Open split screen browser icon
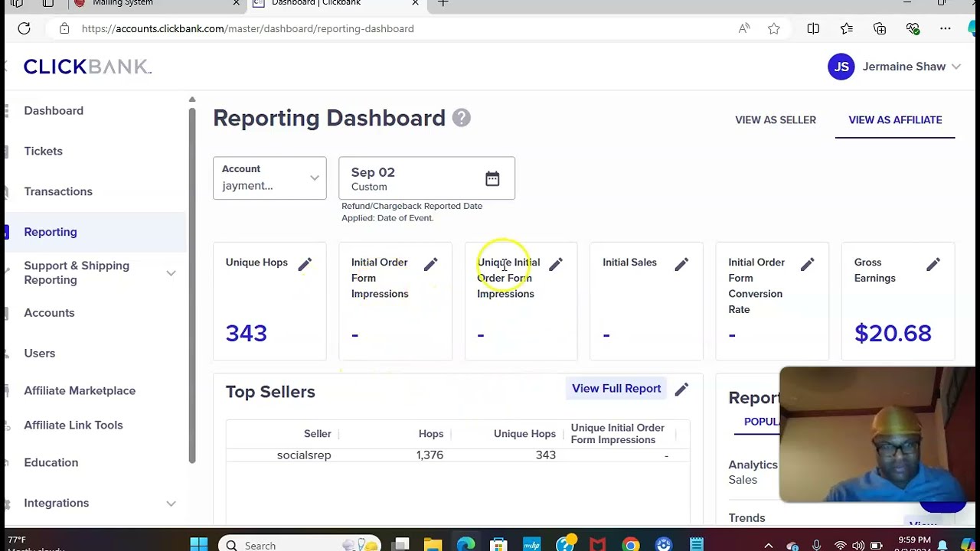 [x=813, y=28]
